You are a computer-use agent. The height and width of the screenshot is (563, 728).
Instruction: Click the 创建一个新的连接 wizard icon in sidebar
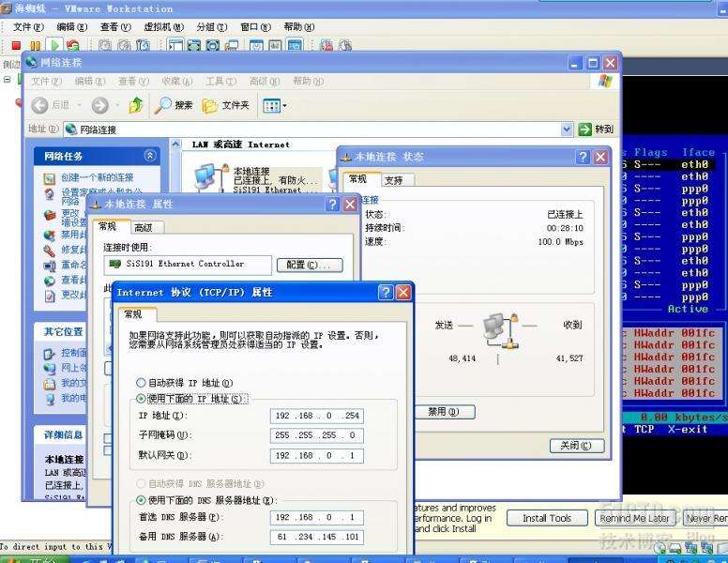coord(50,178)
